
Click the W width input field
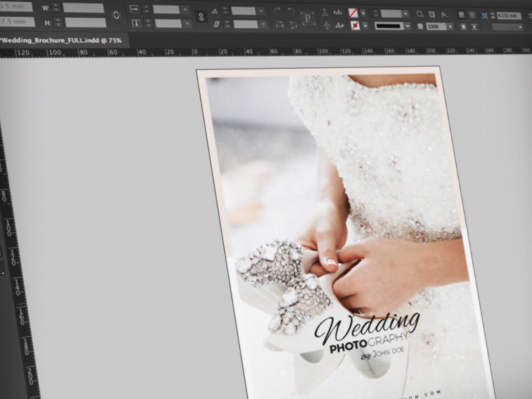pyautogui.click(x=83, y=8)
